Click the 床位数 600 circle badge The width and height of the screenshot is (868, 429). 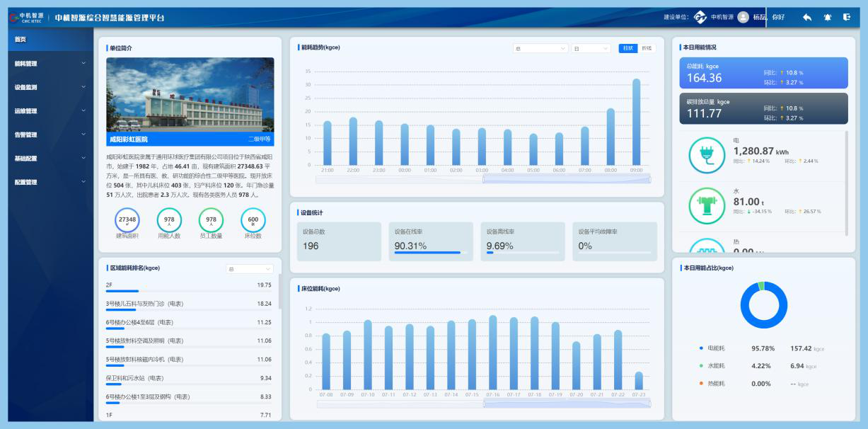[253, 220]
